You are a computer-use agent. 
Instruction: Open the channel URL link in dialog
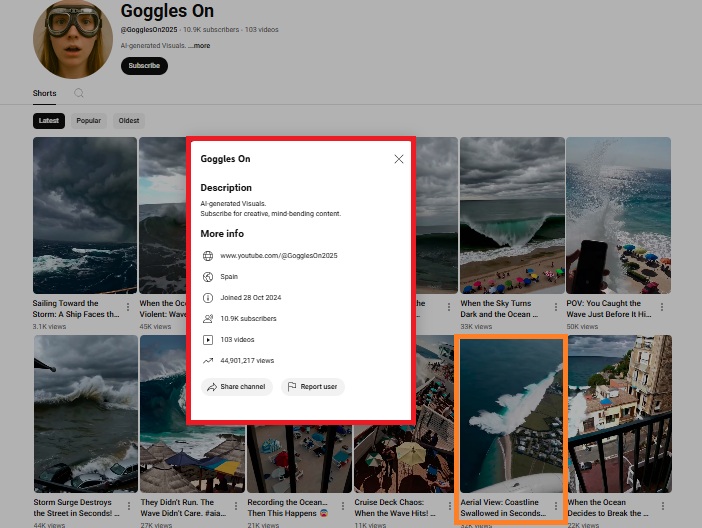point(279,256)
